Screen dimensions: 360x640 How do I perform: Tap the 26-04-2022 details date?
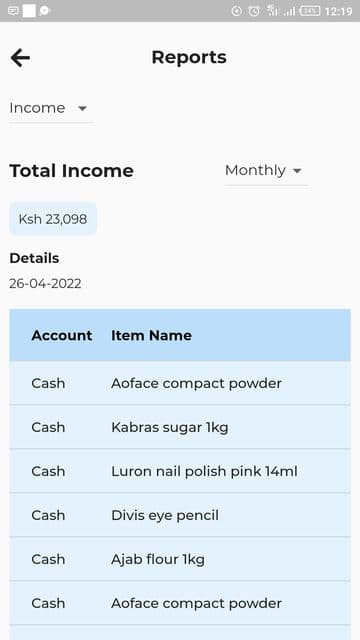45,283
